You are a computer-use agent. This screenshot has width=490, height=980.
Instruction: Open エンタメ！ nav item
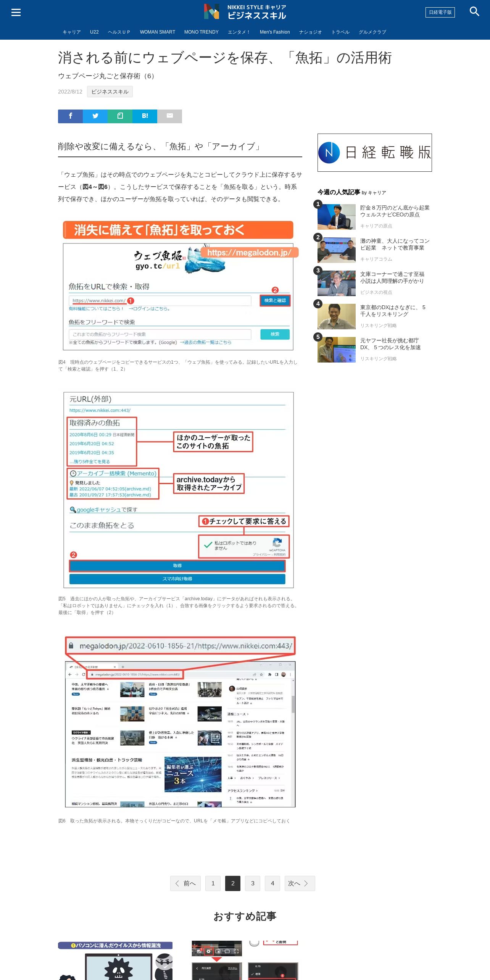(239, 32)
